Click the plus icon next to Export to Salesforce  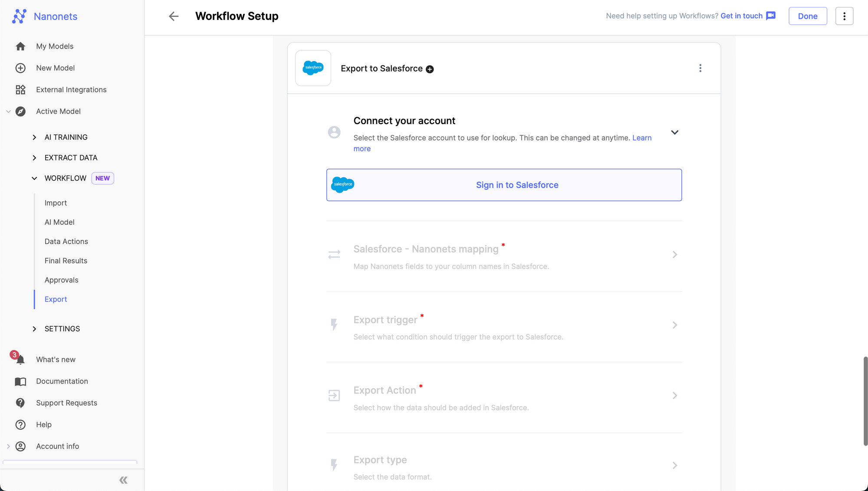point(430,69)
